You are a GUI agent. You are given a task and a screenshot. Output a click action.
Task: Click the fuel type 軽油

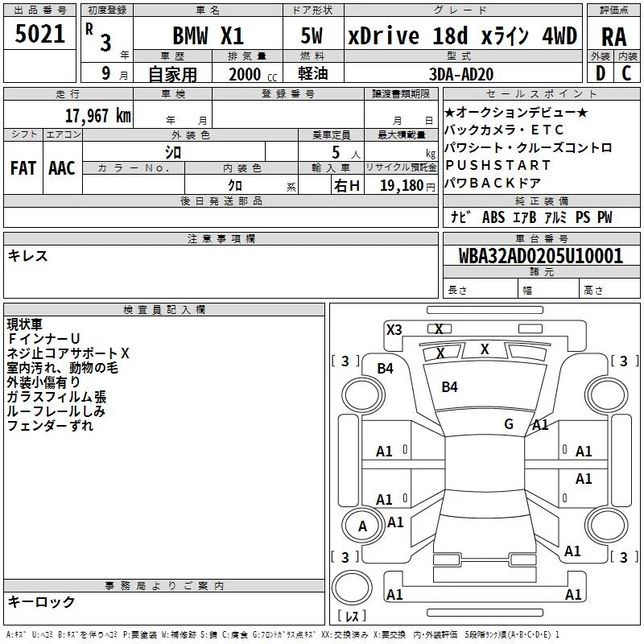click(313, 73)
